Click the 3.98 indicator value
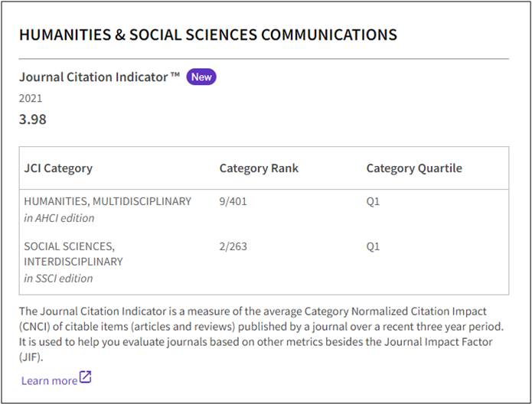This screenshot has height=404, width=532. [33, 119]
